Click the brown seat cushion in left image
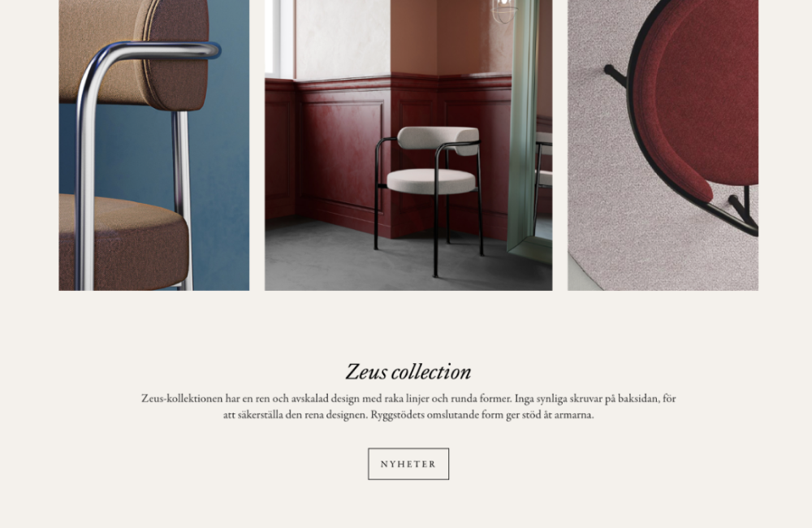Viewport: 812px width, 528px height. pyautogui.click(x=123, y=241)
